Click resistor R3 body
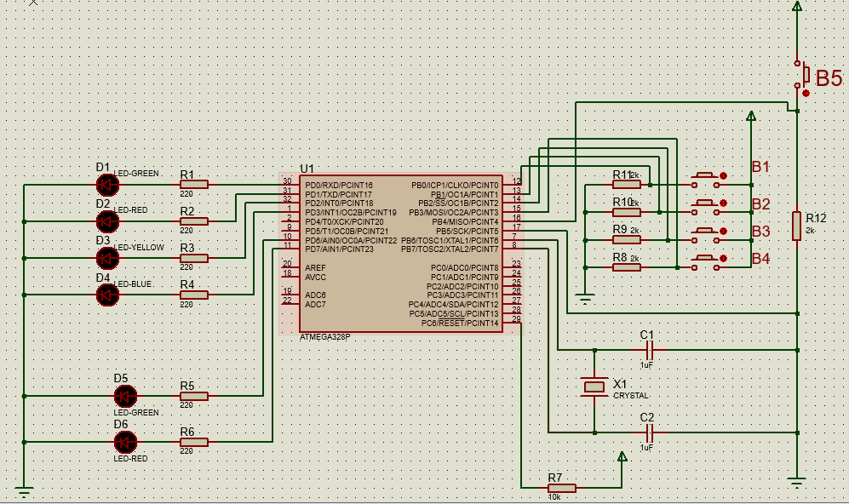Screen dimensions: 849x504 click(194, 258)
